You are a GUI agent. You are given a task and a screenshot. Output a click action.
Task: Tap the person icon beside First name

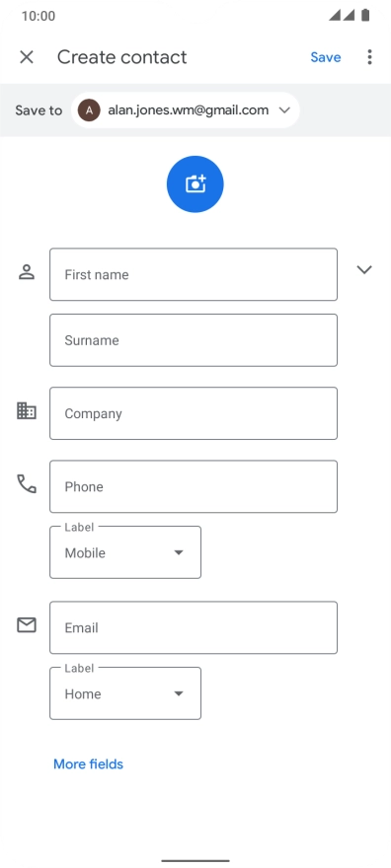click(27, 272)
